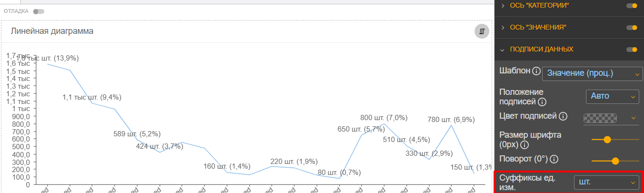Switch off the Подписи данных toggle

point(632,49)
